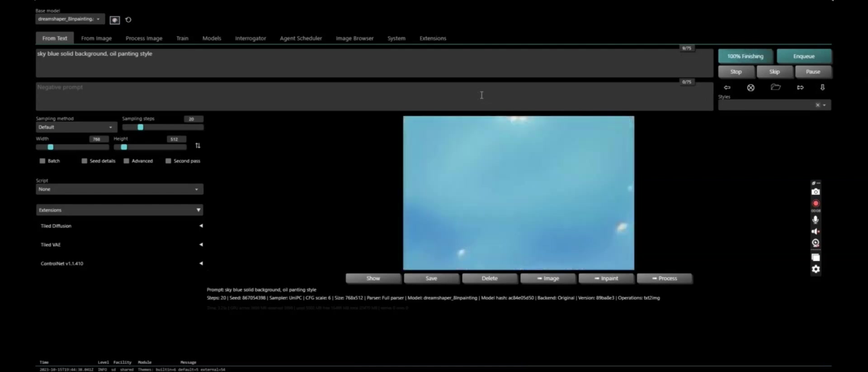Clear the Styles field with the X
Viewport: 868px width, 372px height.
point(817,105)
